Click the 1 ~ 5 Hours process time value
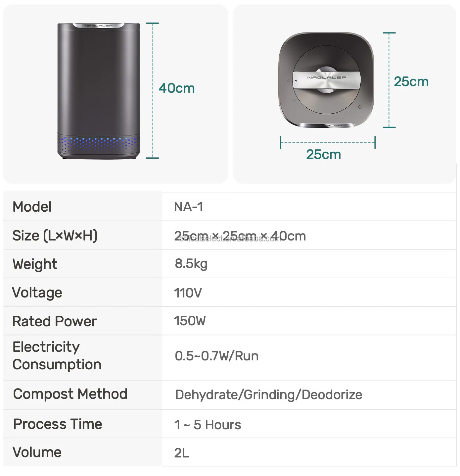 click(x=207, y=425)
